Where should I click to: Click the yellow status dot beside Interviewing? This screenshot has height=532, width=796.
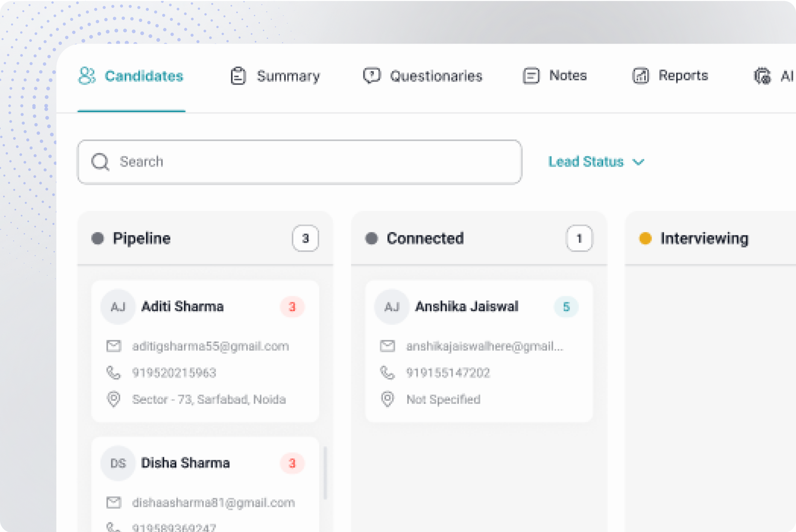click(x=645, y=238)
